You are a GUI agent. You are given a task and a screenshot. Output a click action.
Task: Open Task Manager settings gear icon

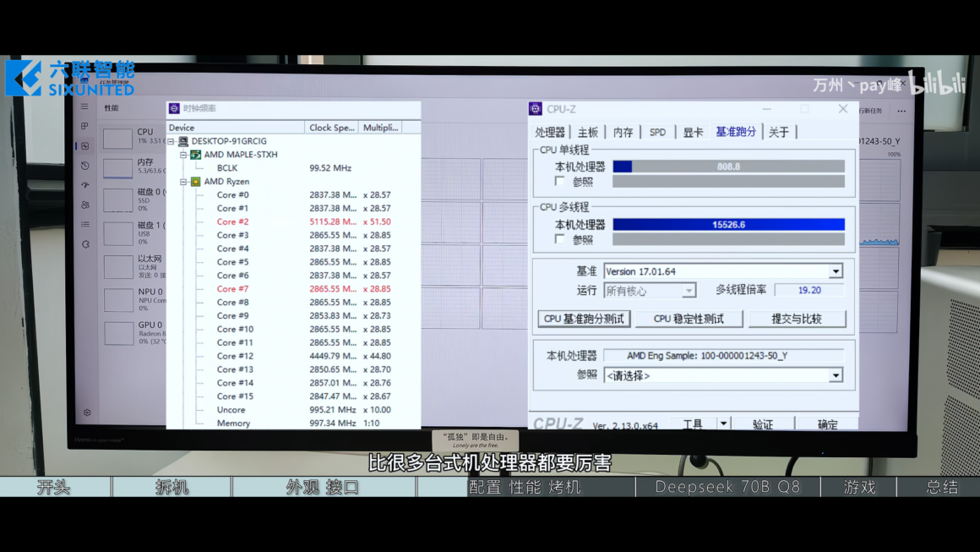(x=87, y=413)
